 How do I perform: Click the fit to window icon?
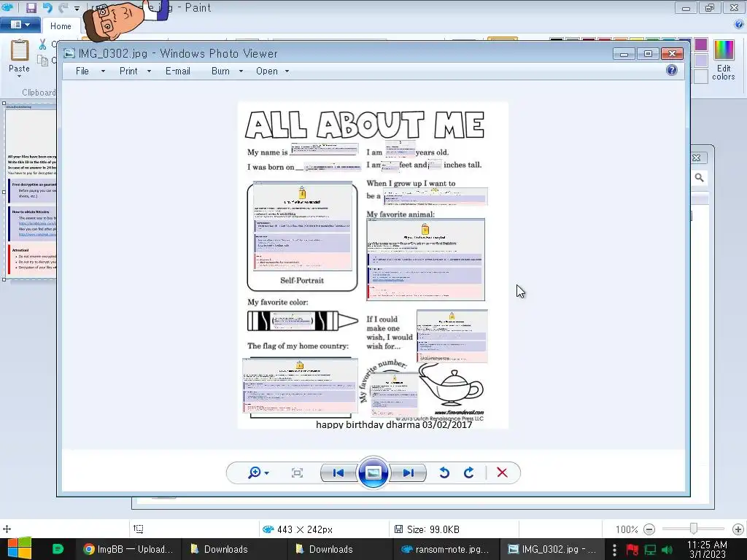pyautogui.click(x=298, y=472)
